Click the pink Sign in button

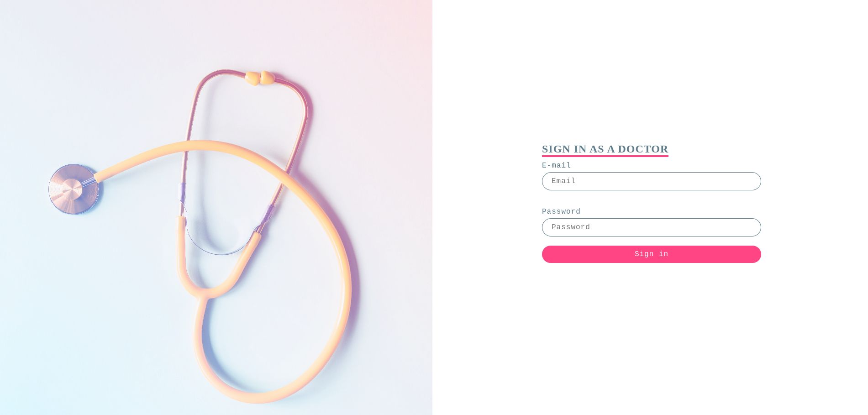tap(651, 254)
